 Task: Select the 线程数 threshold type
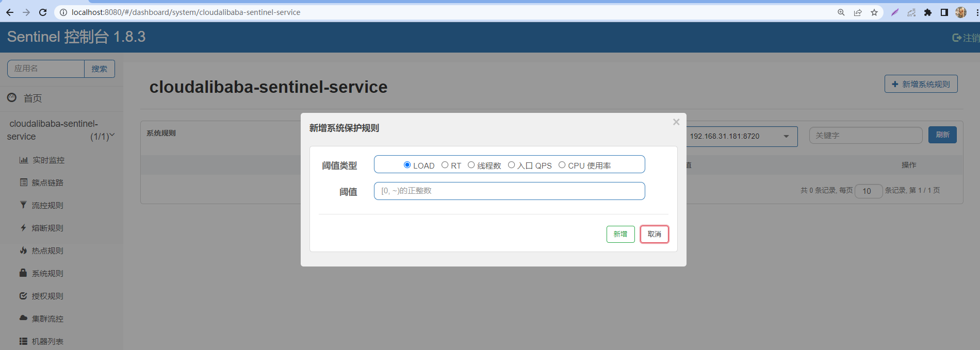tap(471, 165)
